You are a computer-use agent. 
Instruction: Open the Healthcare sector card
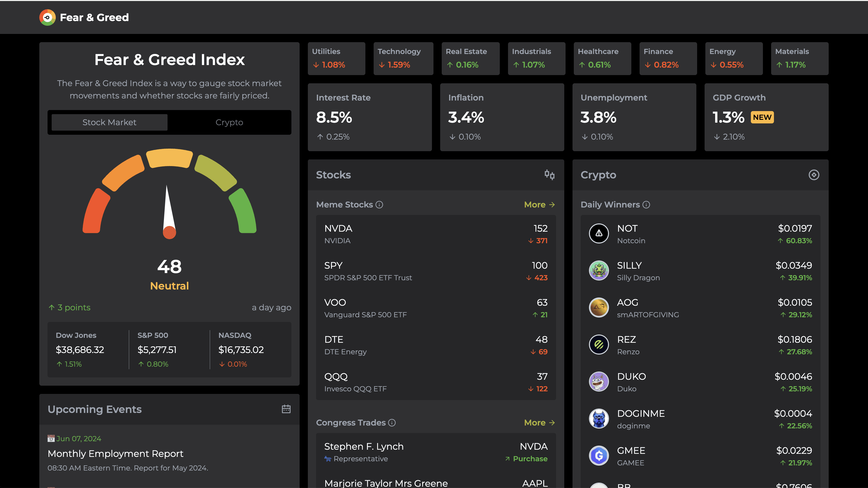(602, 58)
